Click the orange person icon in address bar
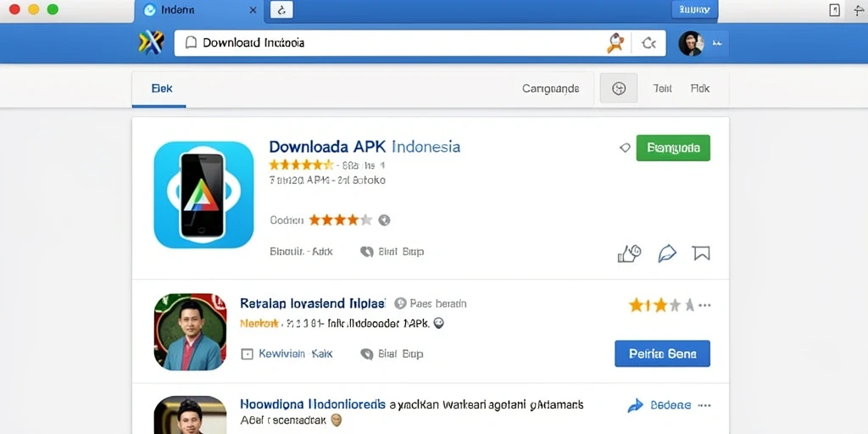868x434 pixels. (615, 42)
